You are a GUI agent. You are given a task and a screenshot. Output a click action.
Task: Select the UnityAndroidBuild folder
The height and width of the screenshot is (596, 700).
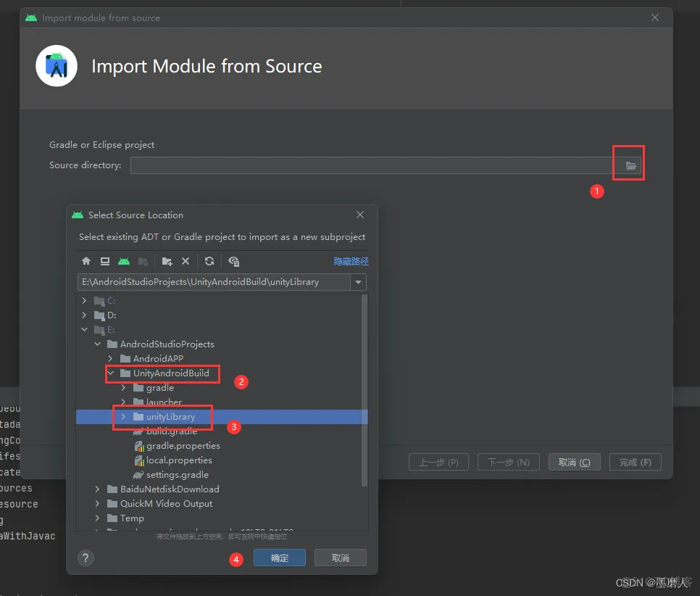(171, 373)
